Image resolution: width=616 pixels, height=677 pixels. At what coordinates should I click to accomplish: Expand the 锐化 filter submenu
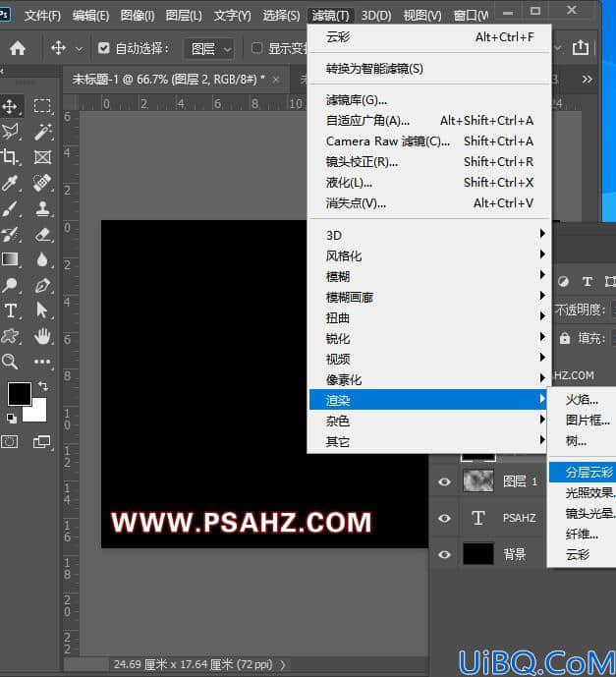[x=429, y=338]
